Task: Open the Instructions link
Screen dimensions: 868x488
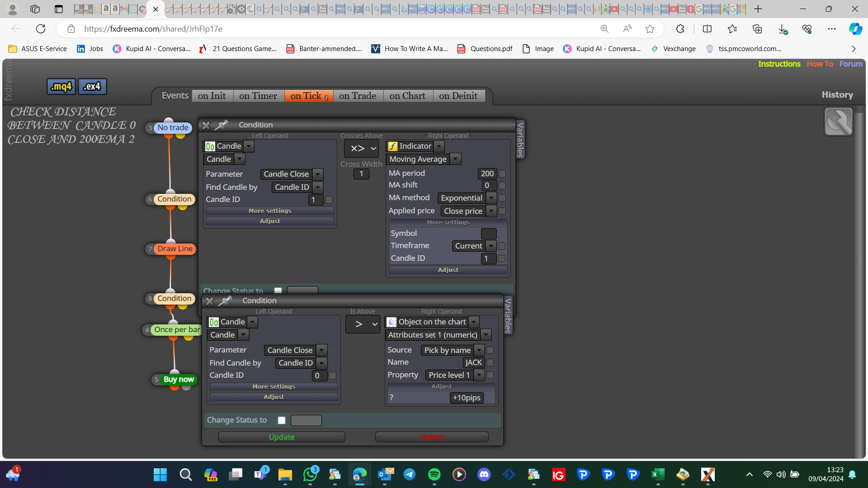Action: (x=779, y=64)
